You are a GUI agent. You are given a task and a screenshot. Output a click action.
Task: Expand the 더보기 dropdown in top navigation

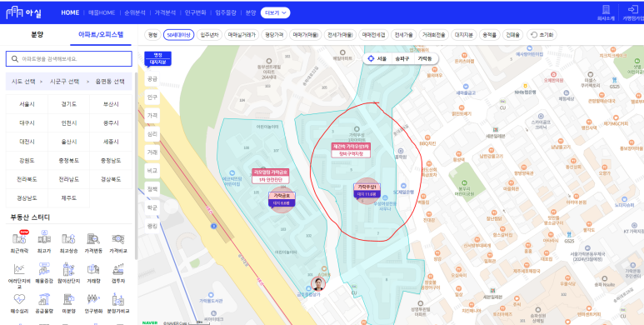click(275, 12)
